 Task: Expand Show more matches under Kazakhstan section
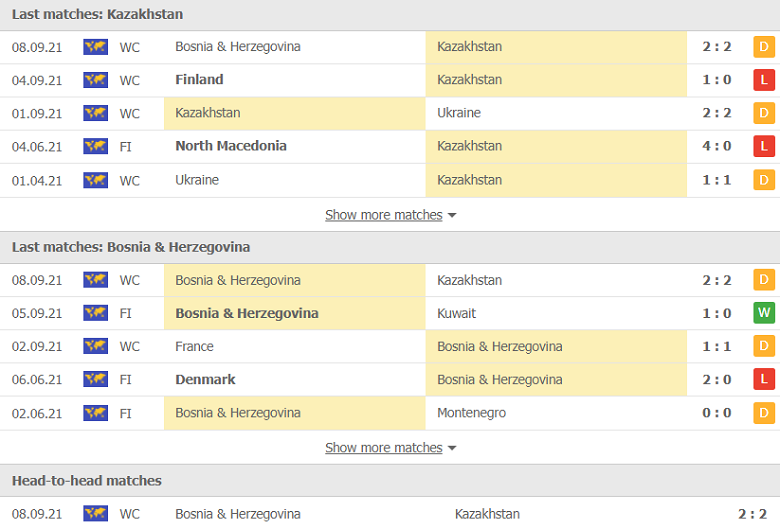tap(390, 215)
